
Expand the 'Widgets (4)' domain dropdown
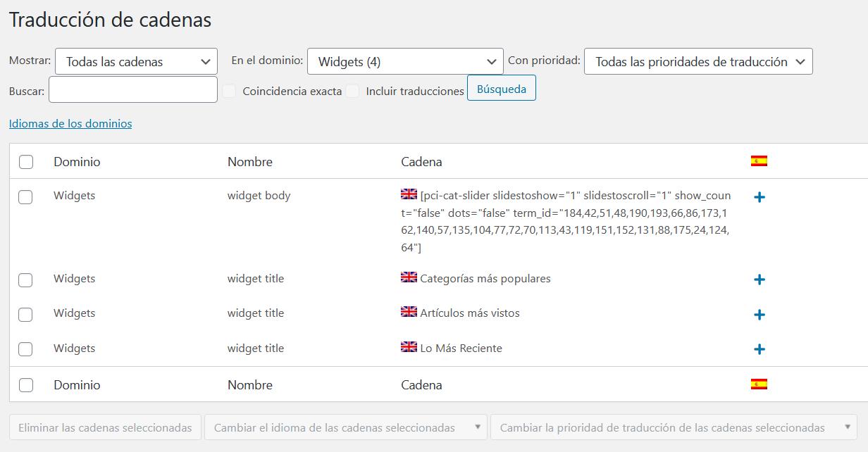coord(405,61)
